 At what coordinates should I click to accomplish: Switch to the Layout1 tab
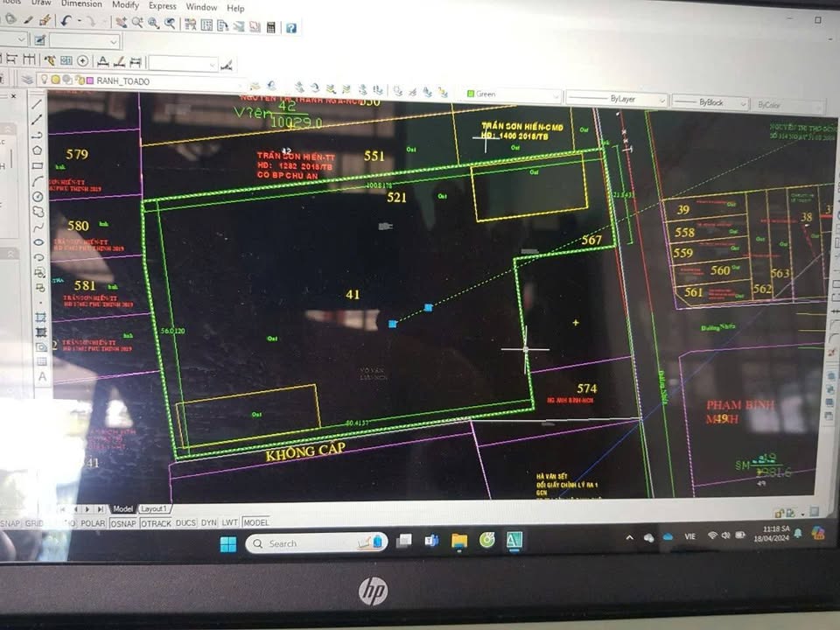coord(153,507)
